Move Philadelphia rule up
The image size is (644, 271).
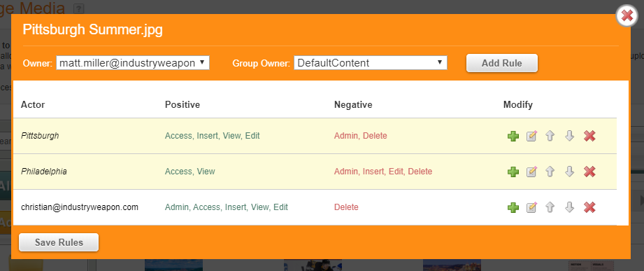click(x=550, y=172)
